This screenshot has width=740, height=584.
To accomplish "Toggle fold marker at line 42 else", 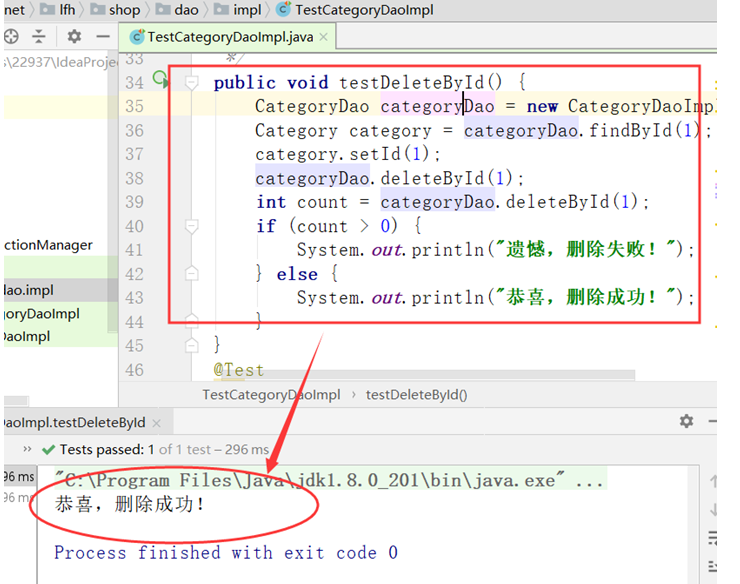I will pos(191,274).
